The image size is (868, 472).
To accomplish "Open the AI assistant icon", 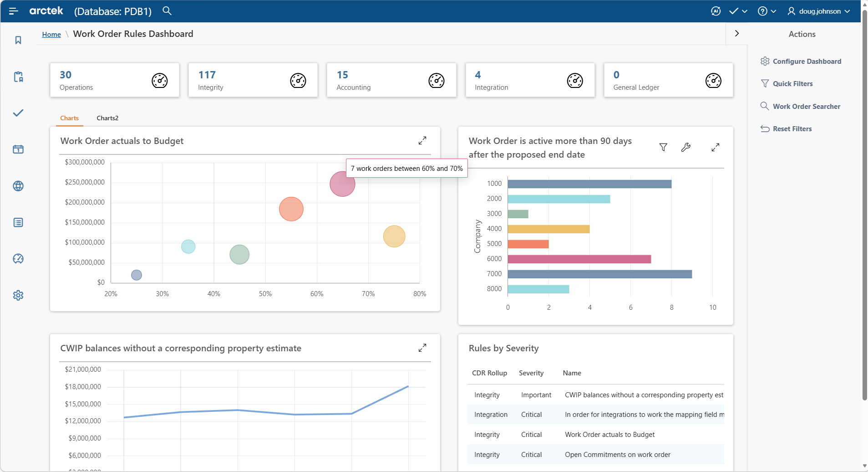I will coord(716,11).
